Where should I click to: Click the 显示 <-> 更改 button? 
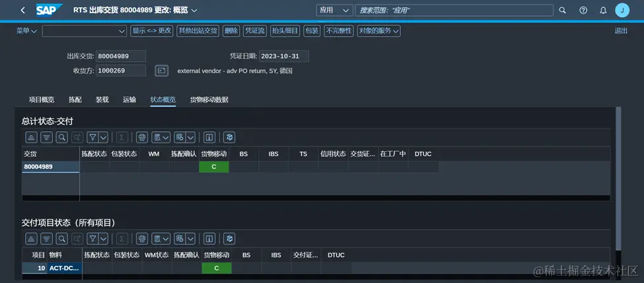(x=151, y=31)
